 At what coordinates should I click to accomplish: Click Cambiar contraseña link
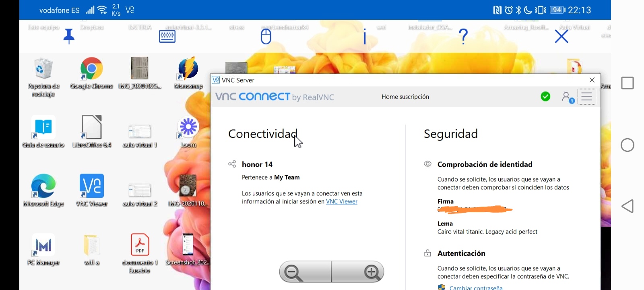pyautogui.click(x=476, y=287)
